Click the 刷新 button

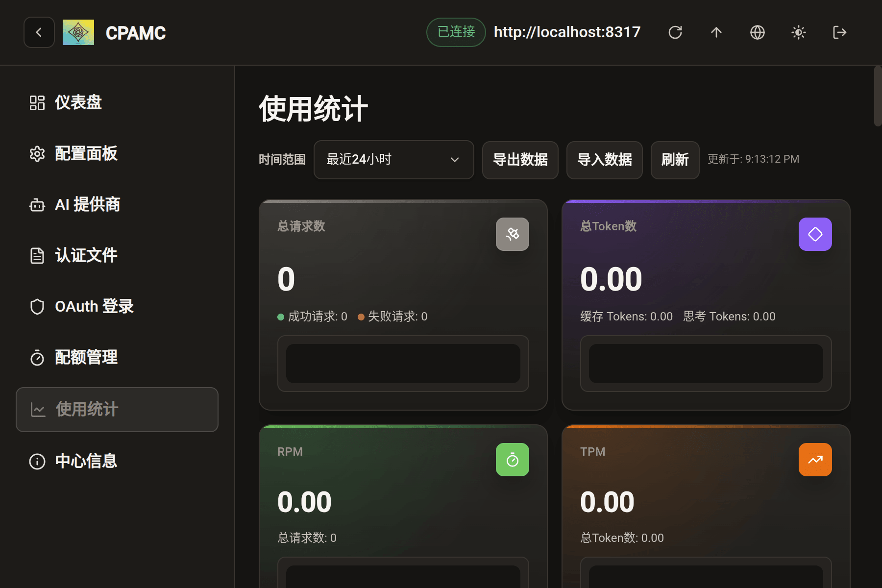675,160
